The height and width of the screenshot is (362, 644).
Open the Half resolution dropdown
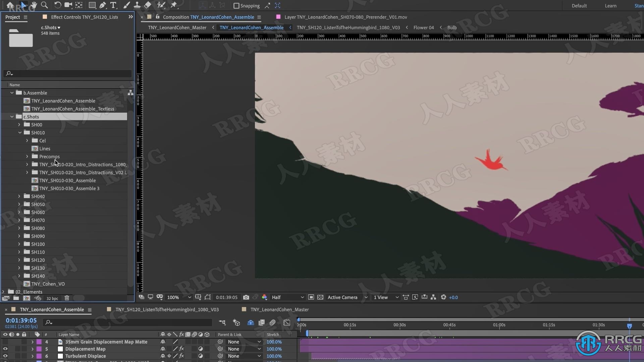[x=287, y=297]
